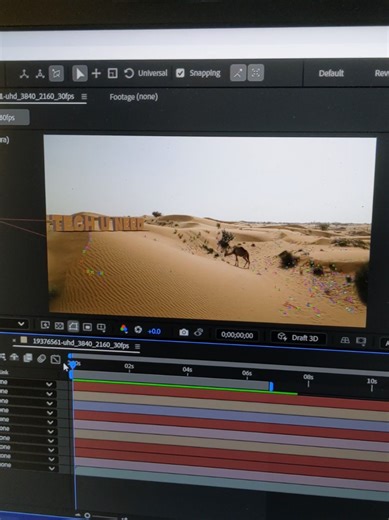This screenshot has height=520, width=389.
Task: Open parent dropdown of fourth layer row
Action: pos(50,413)
